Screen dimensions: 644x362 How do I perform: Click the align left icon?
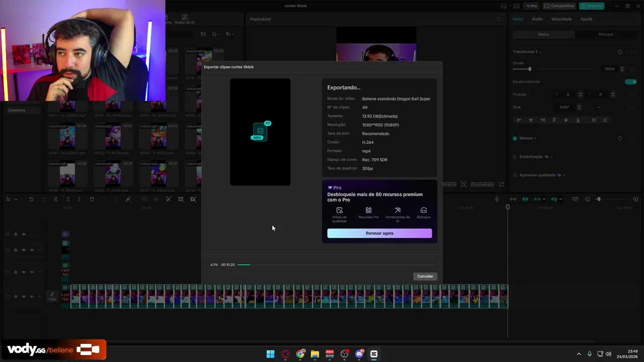coord(519,120)
